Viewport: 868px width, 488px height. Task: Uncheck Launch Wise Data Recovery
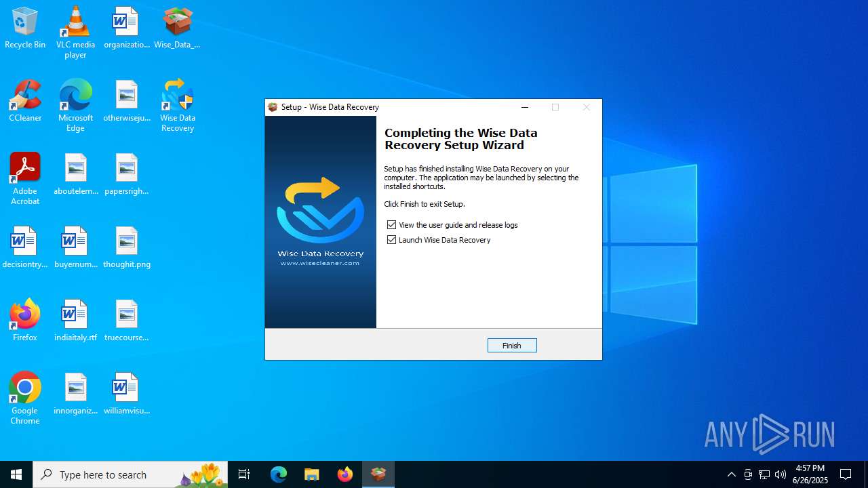coord(391,240)
